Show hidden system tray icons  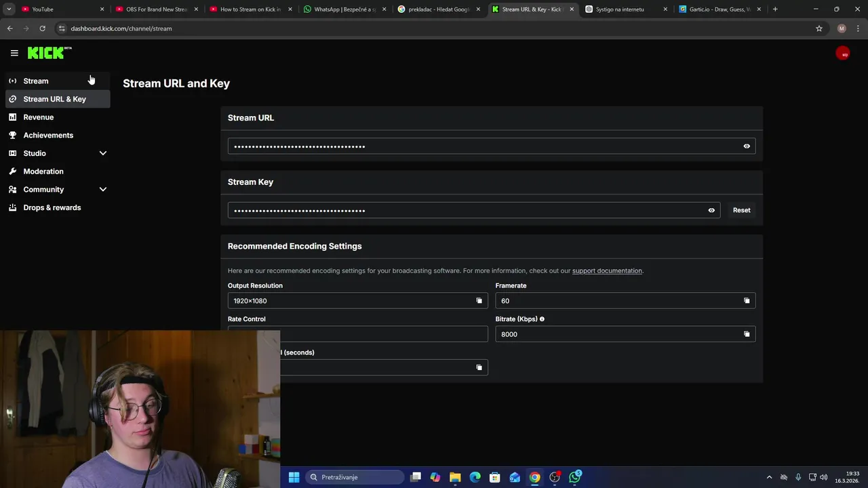coord(769,477)
